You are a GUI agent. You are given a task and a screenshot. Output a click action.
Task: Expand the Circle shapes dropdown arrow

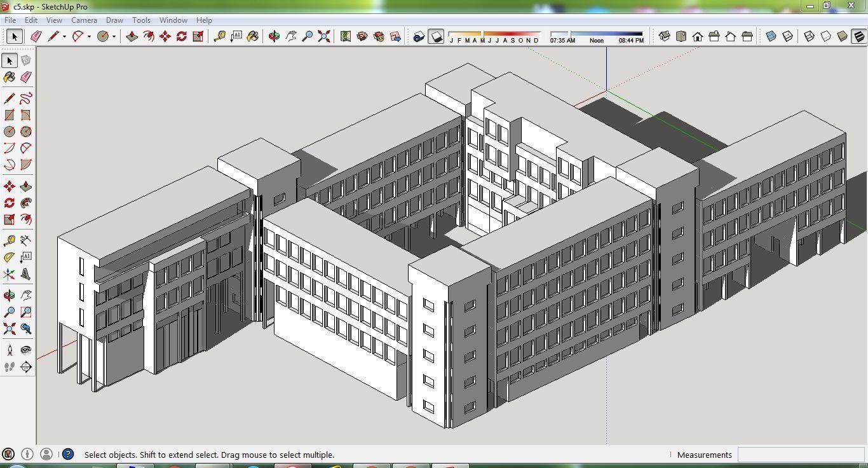[114, 37]
